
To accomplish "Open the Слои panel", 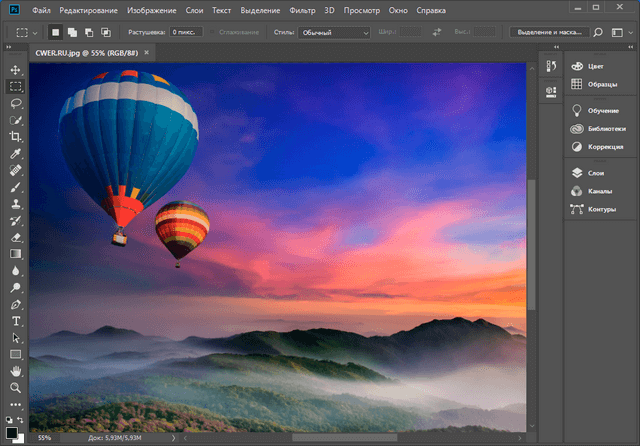I will pos(594,173).
